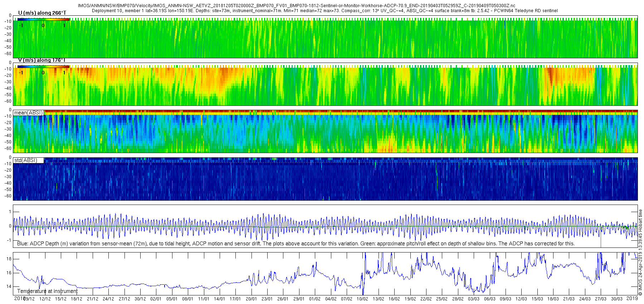Click the '03/03' date tick label
Viewport: 644px width, 304px height.
474,299
